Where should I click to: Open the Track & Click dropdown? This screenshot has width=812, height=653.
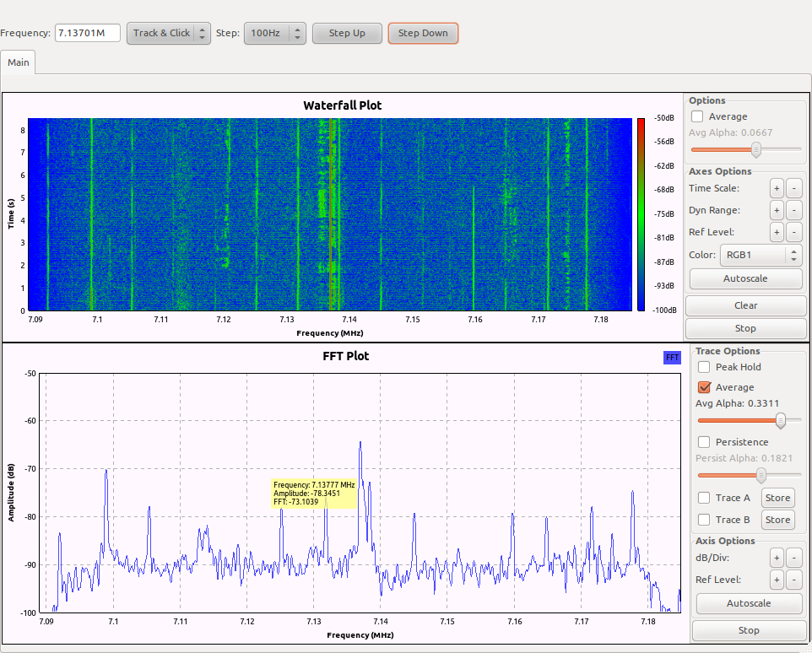168,33
